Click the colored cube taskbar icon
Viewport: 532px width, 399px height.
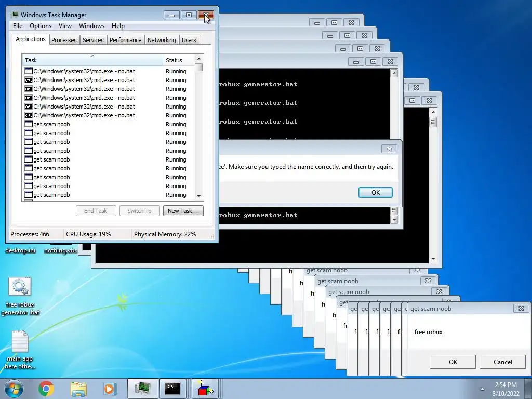tap(205, 389)
